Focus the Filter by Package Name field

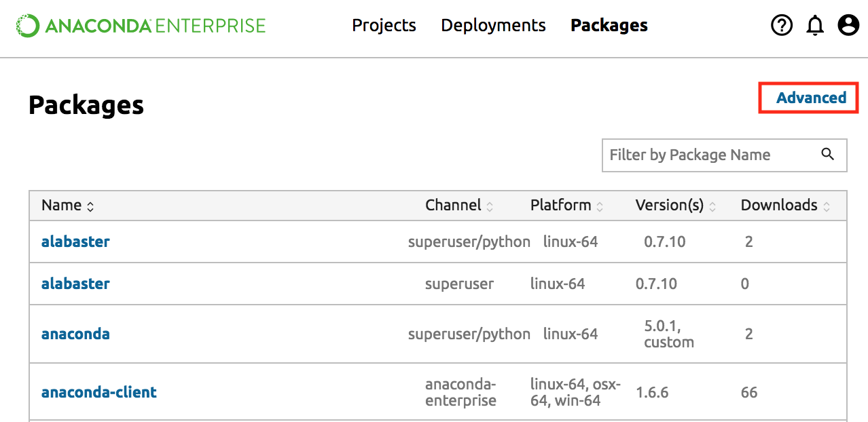click(710, 155)
